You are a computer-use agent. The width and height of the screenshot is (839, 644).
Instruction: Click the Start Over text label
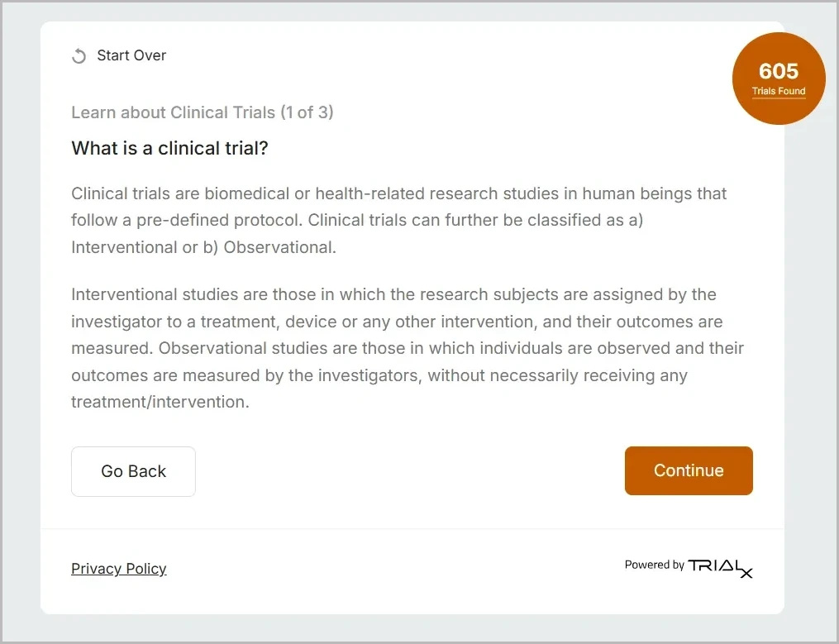[x=131, y=55]
